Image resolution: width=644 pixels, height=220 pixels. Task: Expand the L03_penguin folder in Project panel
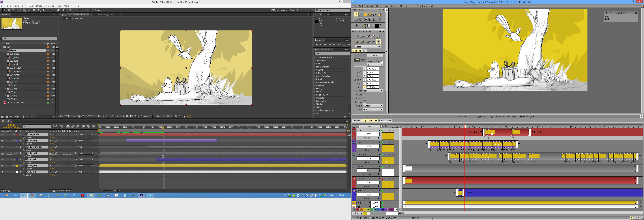point(5,68)
